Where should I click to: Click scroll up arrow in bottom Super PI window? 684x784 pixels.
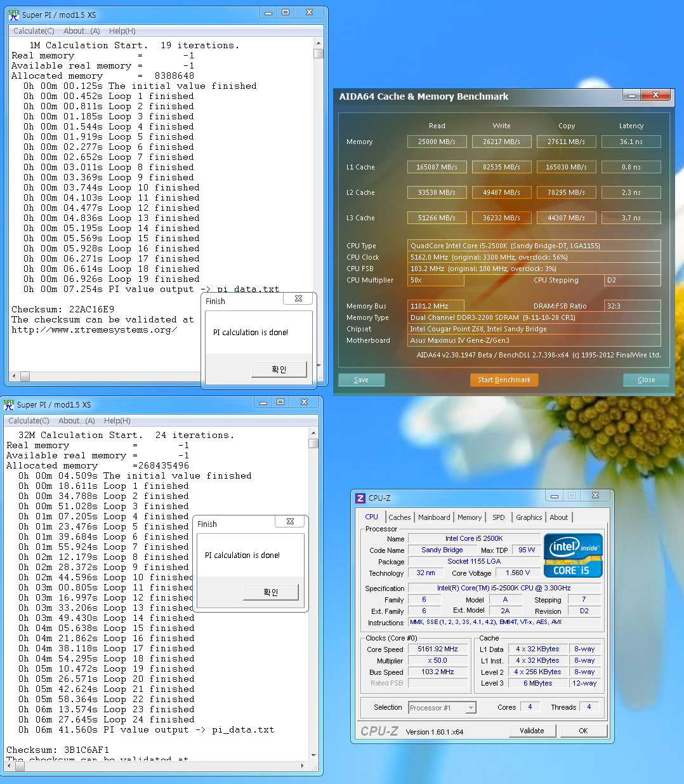coord(313,433)
